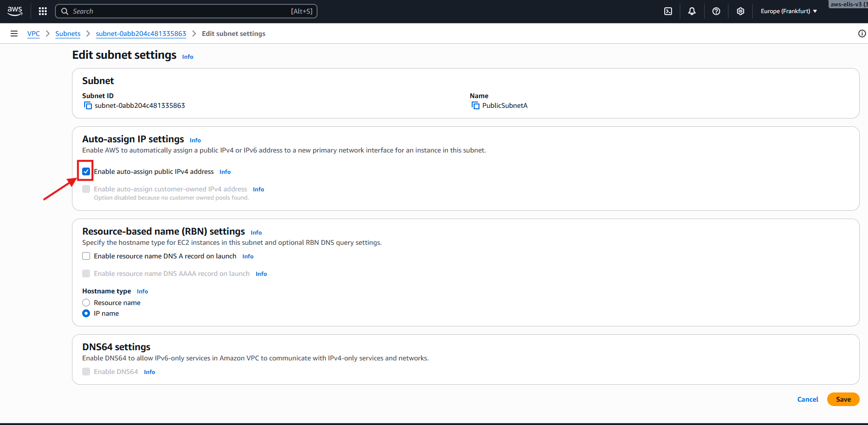Enable resource name DNS A record on launch
This screenshot has height=425, width=868.
pos(86,256)
